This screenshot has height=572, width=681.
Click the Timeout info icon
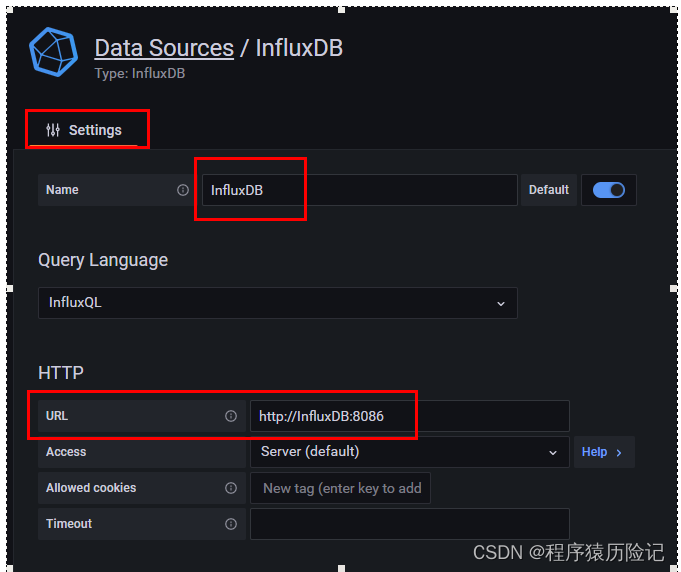click(231, 524)
